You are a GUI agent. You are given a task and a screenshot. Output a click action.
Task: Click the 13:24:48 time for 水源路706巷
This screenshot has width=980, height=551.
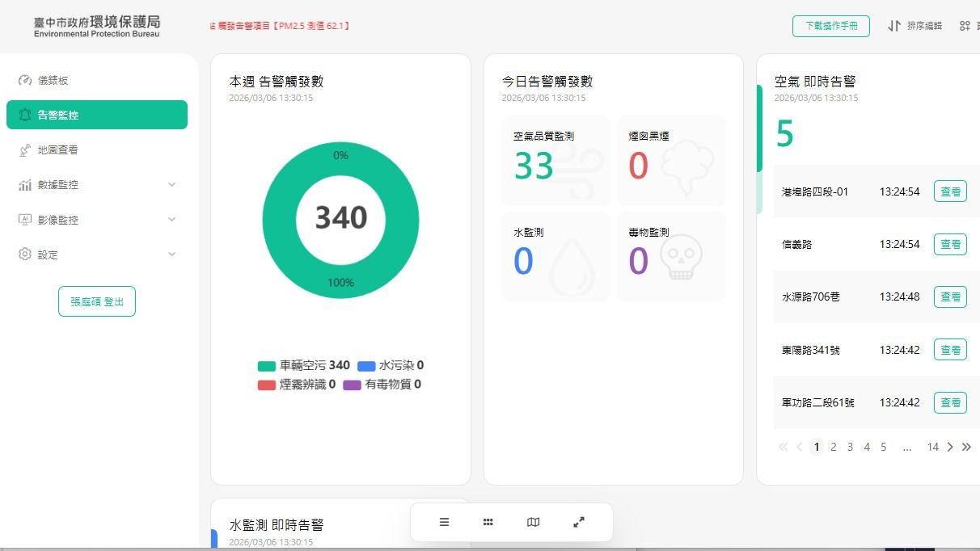click(x=899, y=297)
